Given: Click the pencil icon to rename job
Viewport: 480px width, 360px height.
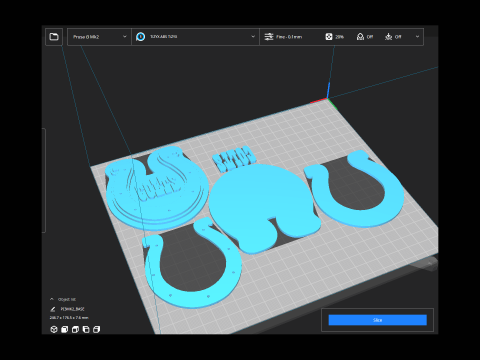Looking at the screenshot, I should [53, 309].
